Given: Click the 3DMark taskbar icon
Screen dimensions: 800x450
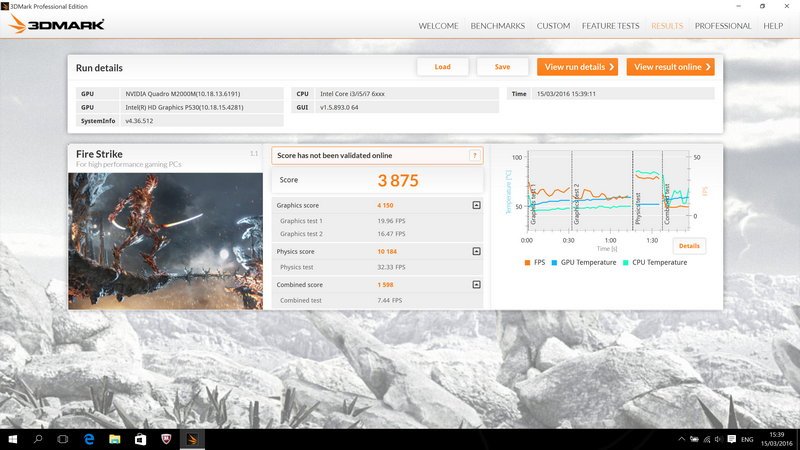Looking at the screenshot, I should (x=193, y=439).
